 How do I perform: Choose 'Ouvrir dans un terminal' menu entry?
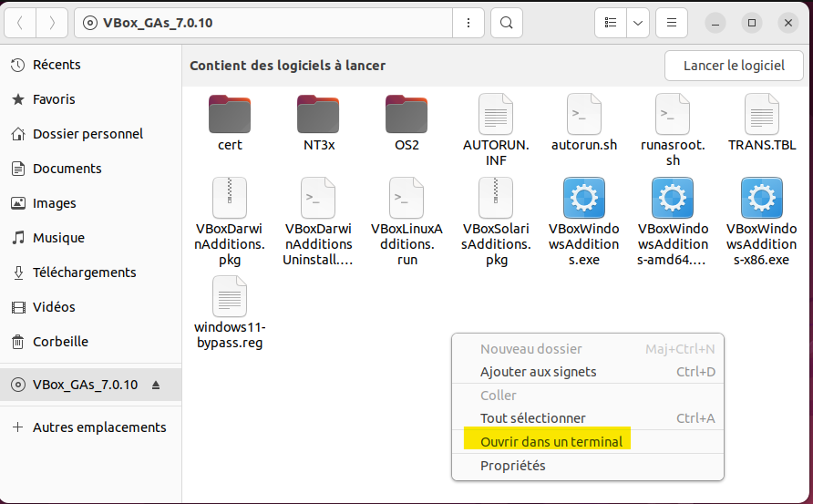tap(551, 442)
